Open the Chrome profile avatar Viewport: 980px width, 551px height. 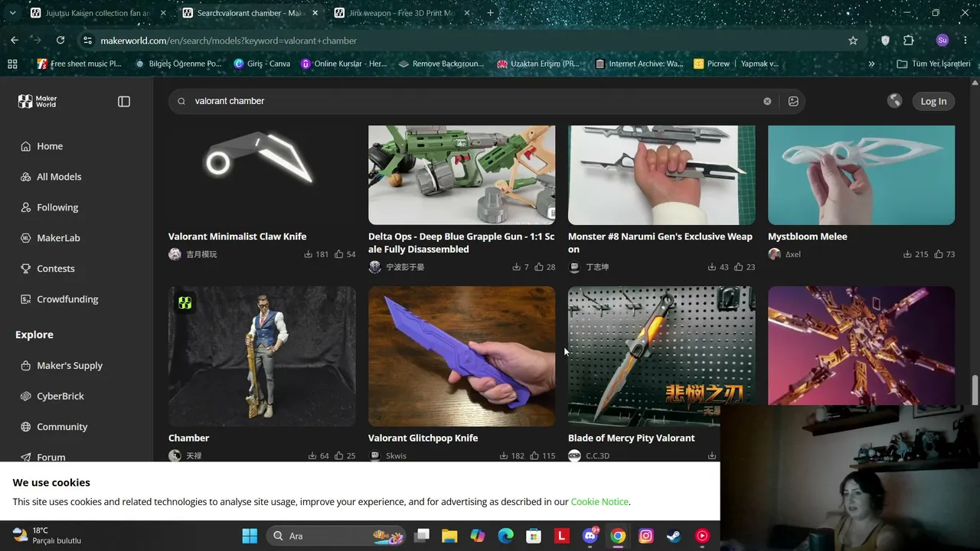pyautogui.click(x=942, y=41)
